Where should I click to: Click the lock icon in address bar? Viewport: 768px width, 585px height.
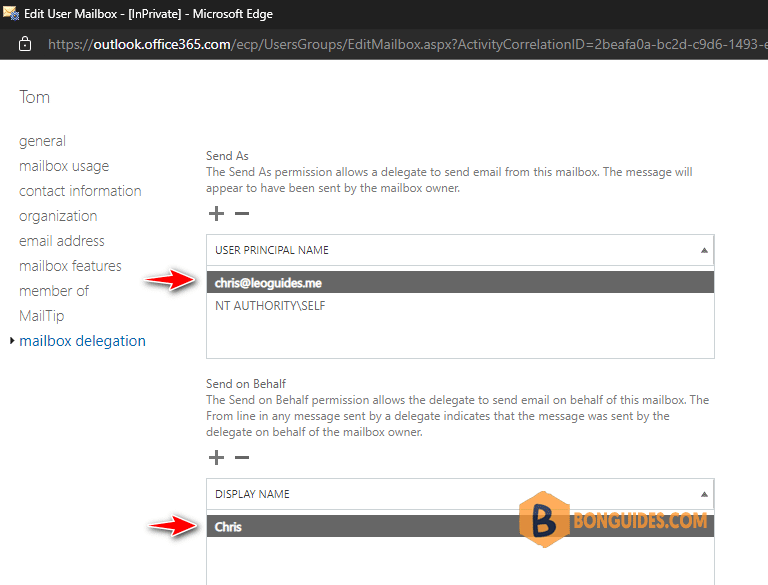point(24,44)
